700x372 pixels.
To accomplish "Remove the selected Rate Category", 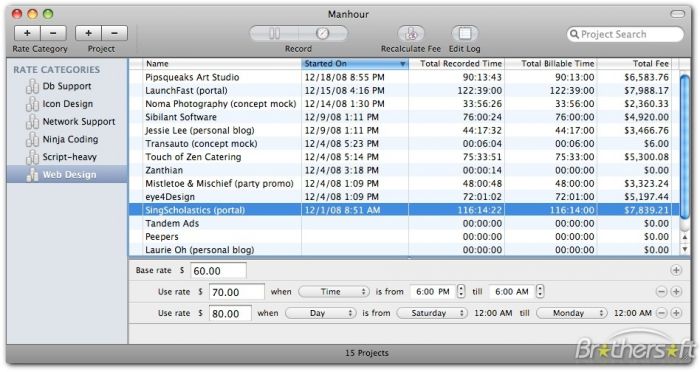I will 54,33.
